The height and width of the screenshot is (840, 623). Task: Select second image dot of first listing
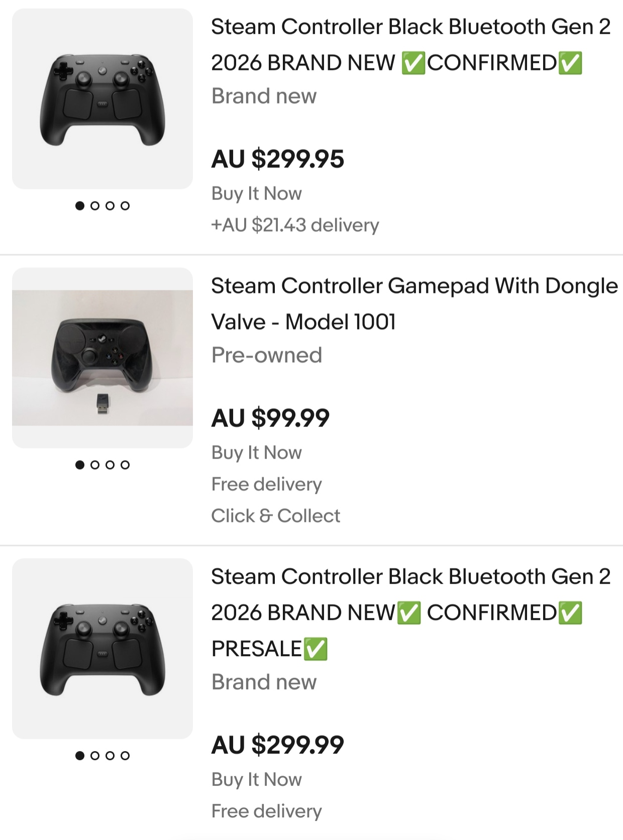pyautogui.click(x=95, y=205)
